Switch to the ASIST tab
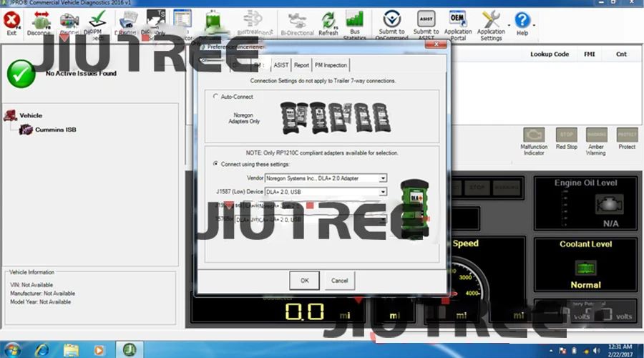The height and width of the screenshot is (358, 644). [x=281, y=65]
